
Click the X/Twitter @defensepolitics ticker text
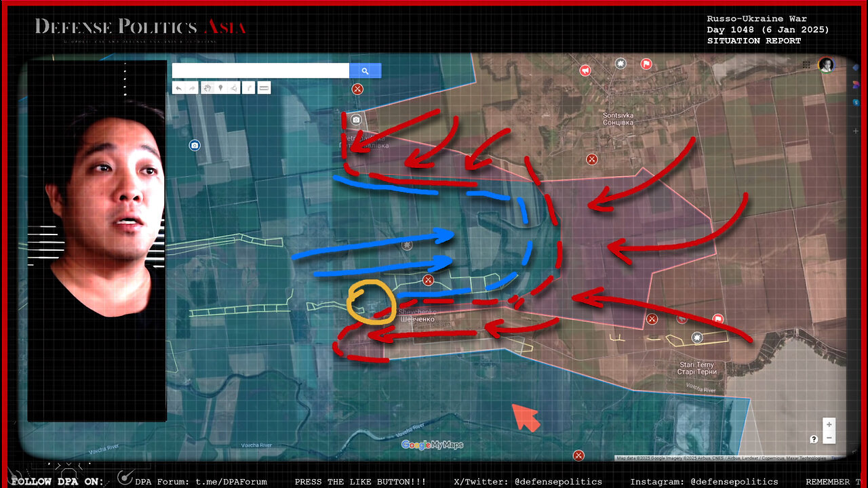[528, 482]
